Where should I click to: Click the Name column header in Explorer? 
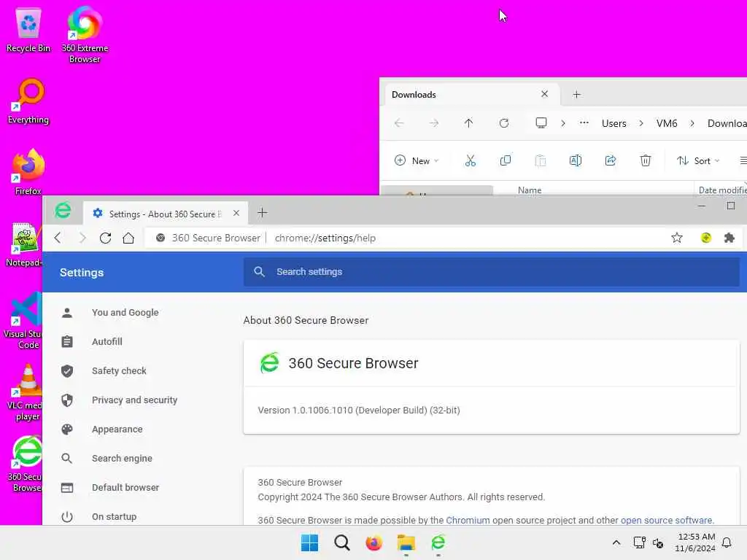[x=530, y=190]
